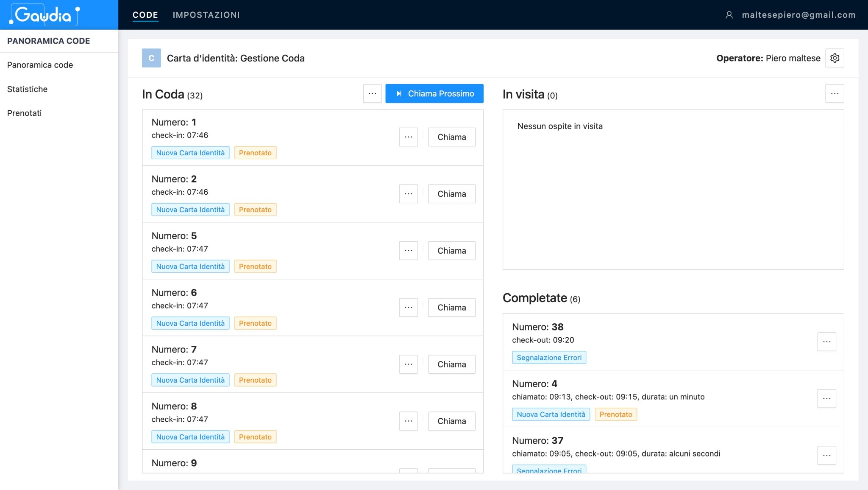The image size is (868, 490).
Task: Click the Gaudia logo
Action: coord(42,14)
